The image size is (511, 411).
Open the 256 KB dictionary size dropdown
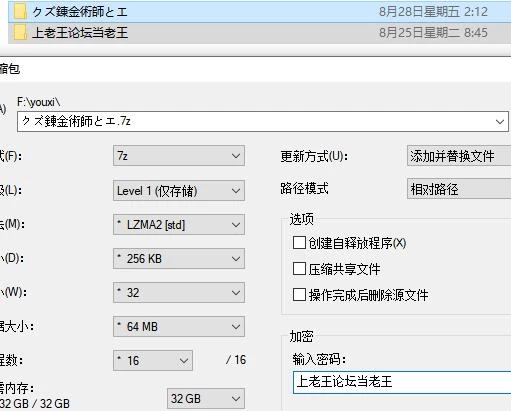179,259
